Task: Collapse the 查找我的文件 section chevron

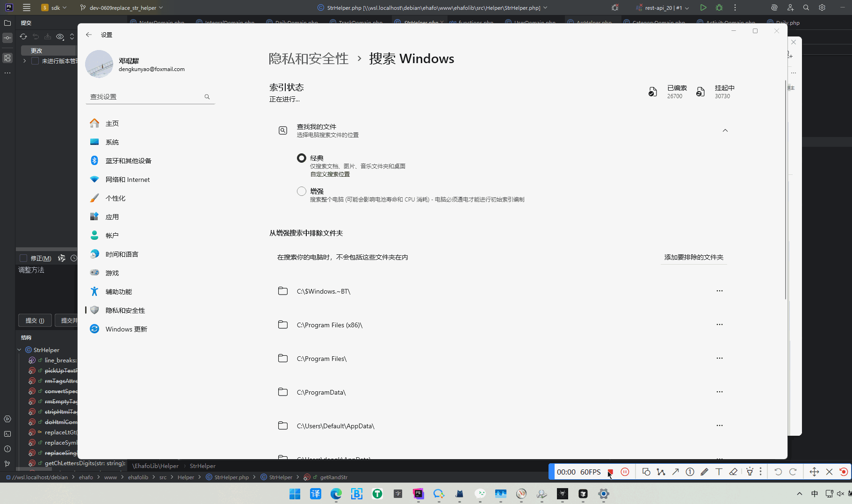Action: pyautogui.click(x=725, y=130)
